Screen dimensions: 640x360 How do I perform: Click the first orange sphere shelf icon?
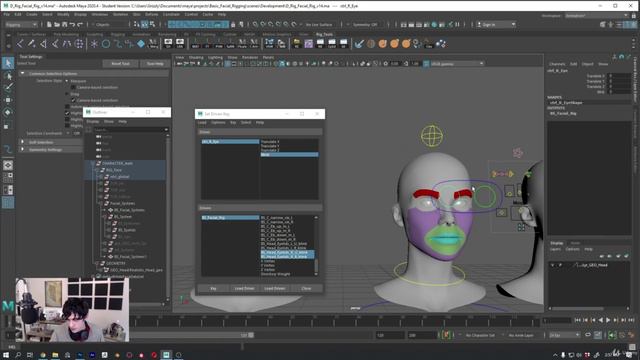382,44
